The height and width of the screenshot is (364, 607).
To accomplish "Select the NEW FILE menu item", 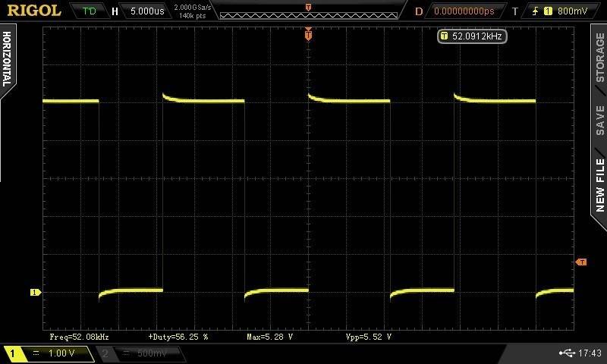I will point(599,184).
